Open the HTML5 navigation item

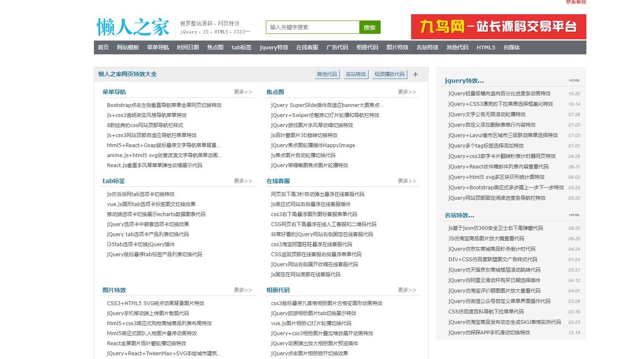486,47
